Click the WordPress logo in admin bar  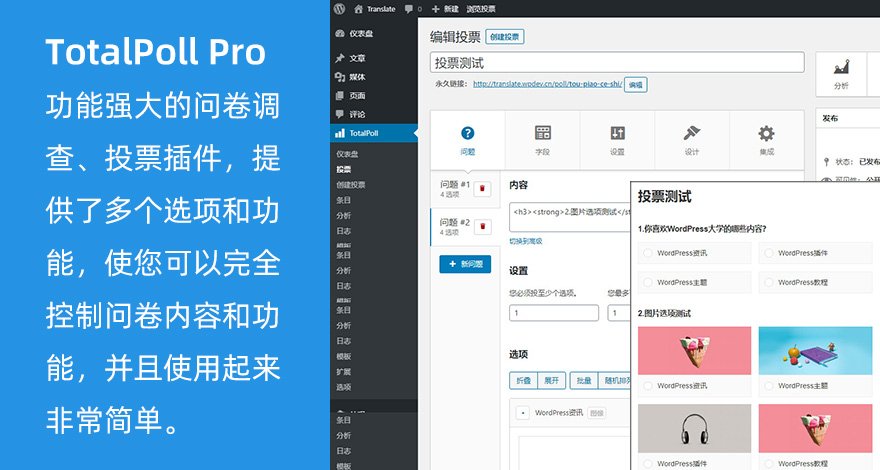(339, 8)
